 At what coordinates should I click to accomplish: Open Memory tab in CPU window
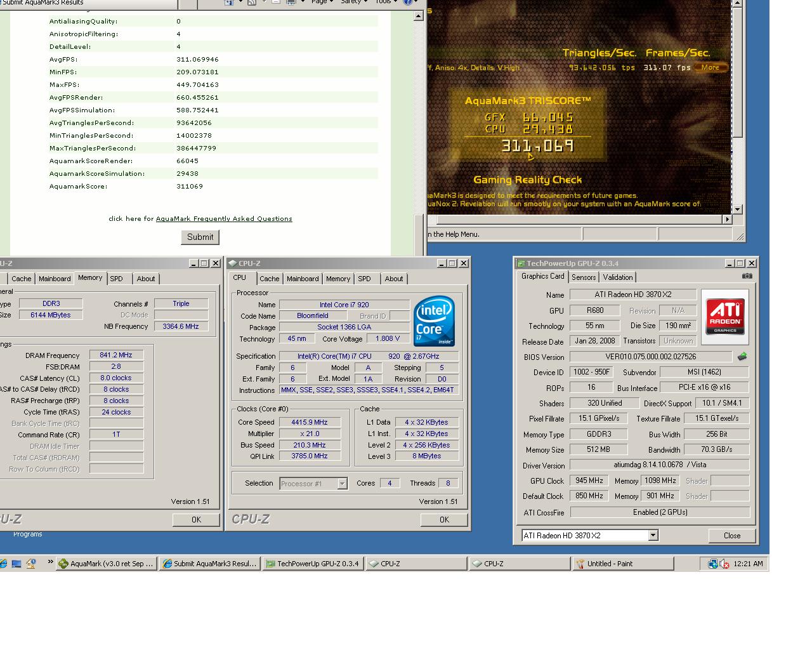tap(338, 279)
